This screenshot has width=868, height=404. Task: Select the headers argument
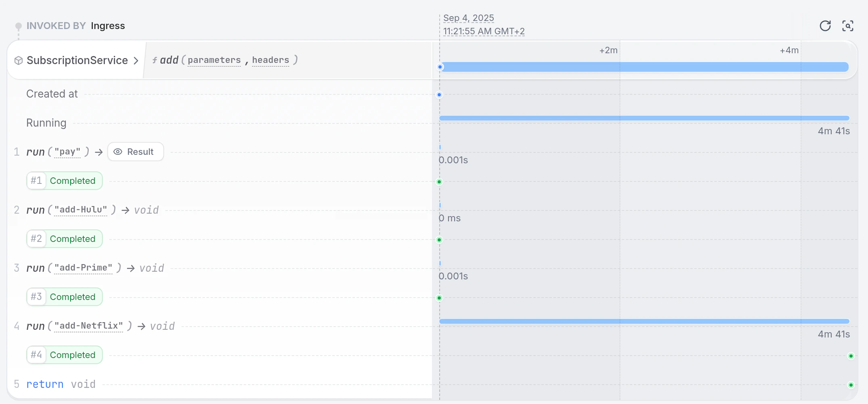[x=271, y=60]
